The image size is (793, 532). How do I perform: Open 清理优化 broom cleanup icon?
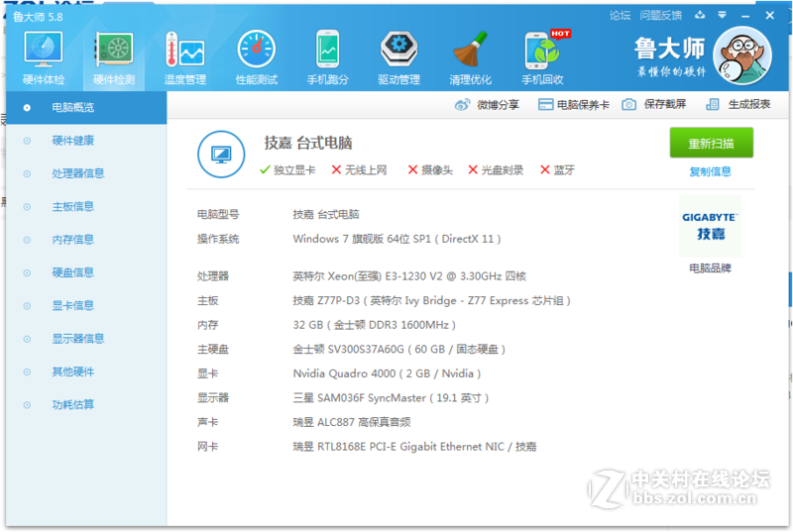(x=470, y=57)
